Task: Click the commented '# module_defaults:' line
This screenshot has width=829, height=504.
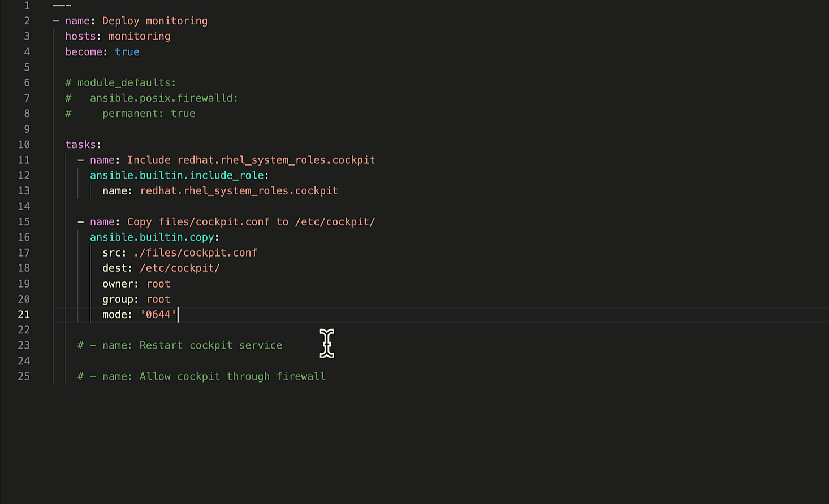Action: click(x=120, y=83)
